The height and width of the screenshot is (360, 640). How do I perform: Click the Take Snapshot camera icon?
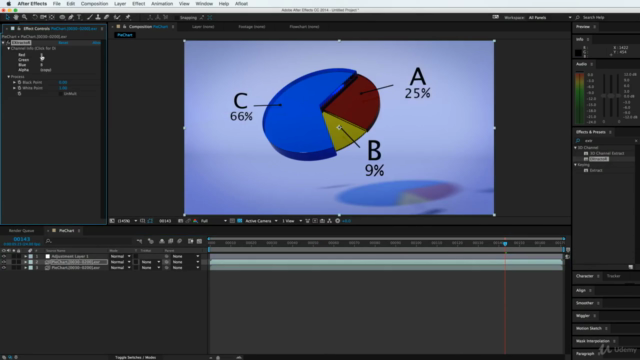point(180,221)
